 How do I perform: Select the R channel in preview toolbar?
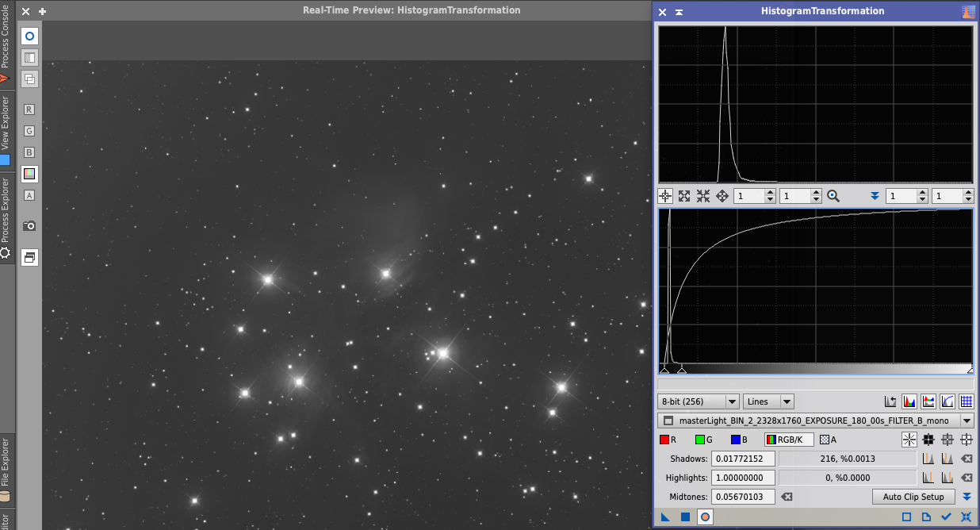coord(29,109)
